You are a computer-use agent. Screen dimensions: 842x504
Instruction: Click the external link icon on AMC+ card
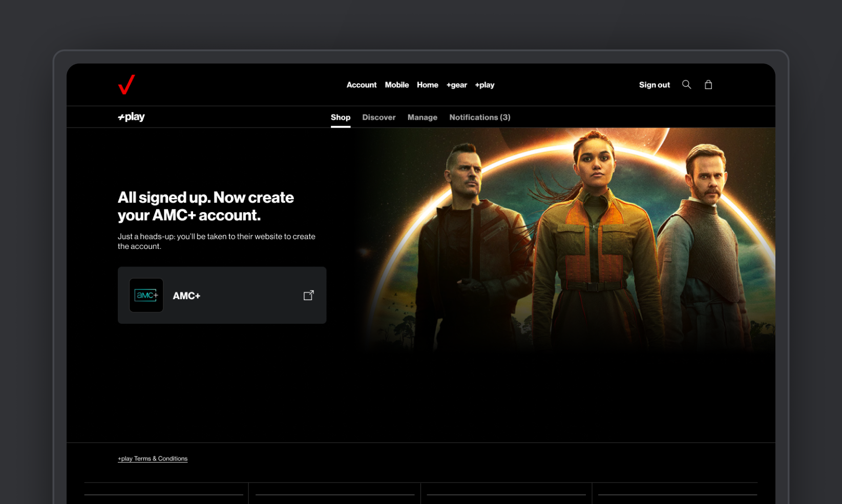click(x=308, y=295)
